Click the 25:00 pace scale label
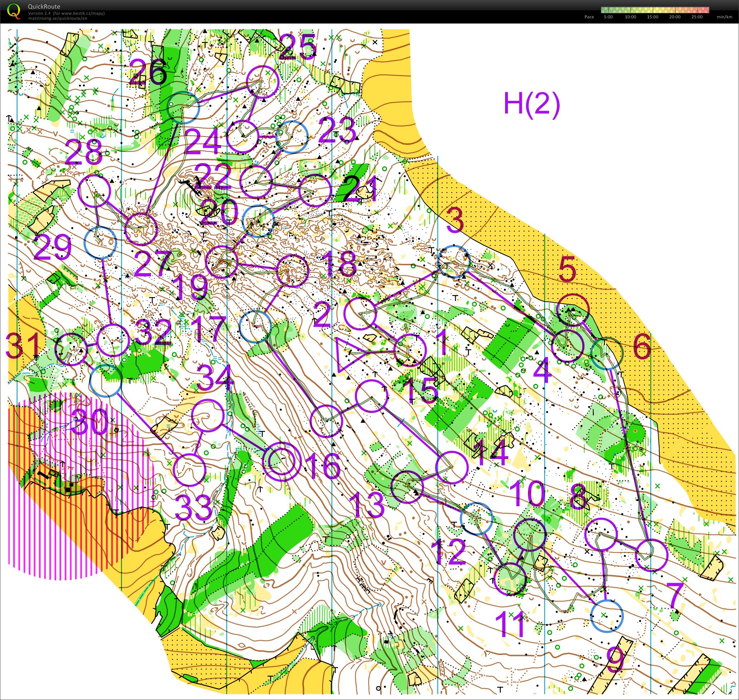Screen dimensions: 739x700 point(696,17)
